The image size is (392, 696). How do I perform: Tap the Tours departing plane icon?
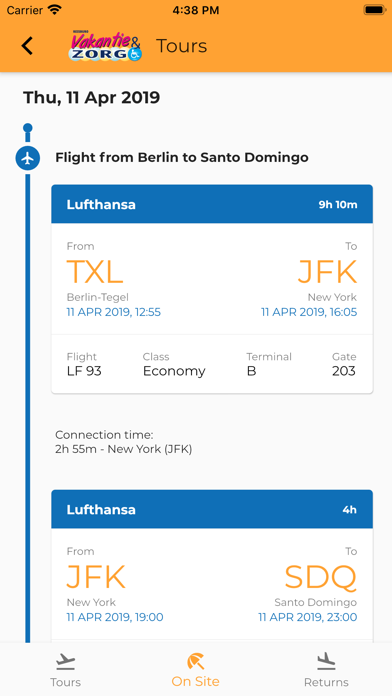[66, 662]
